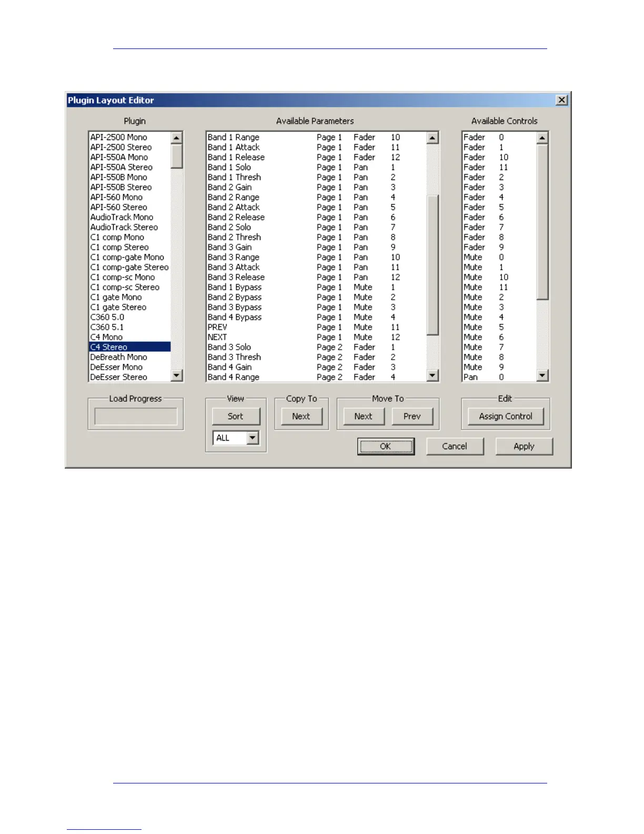This screenshot has width=644, height=834.
Task: Select Band 3 Release parameter row
Action: coord(316,277)
